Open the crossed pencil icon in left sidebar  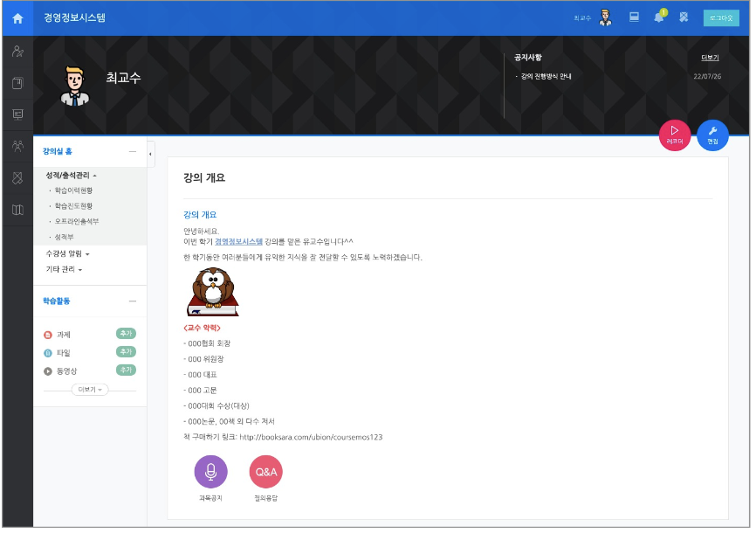click(x=17, y=178)
